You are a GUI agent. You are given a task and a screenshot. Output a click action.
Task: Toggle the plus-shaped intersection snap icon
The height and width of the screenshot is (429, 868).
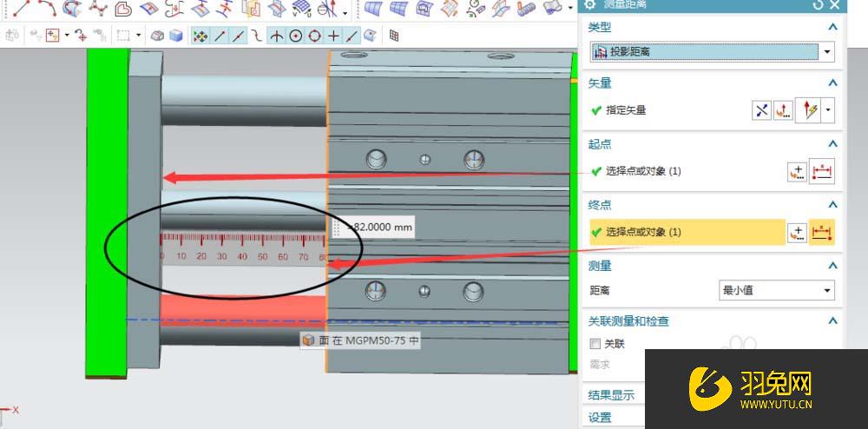tap(333, 36)
